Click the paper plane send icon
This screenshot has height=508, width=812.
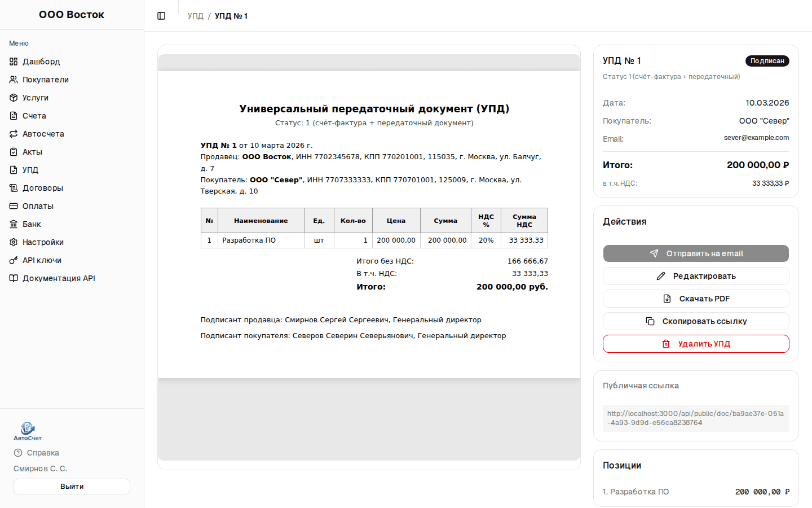tap(654, 253)
